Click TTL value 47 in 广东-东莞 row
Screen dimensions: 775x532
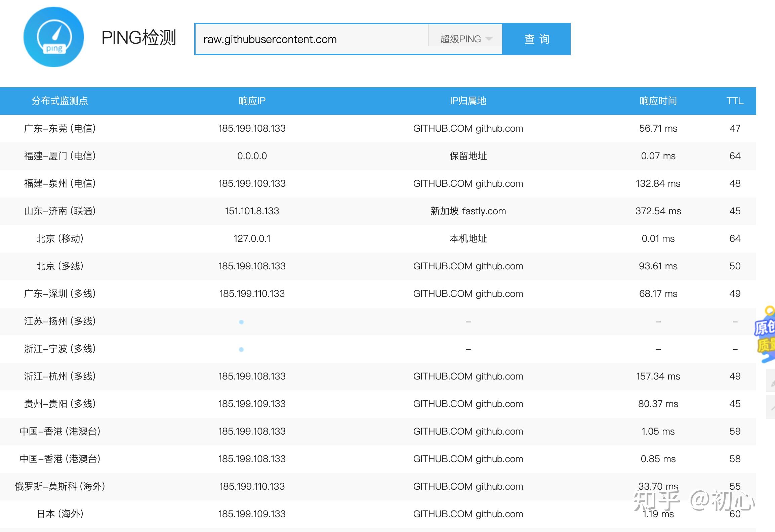point(735,128)
